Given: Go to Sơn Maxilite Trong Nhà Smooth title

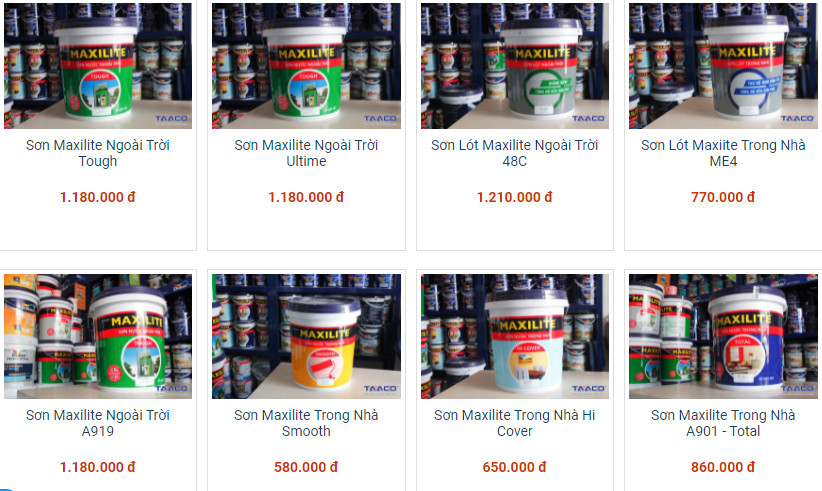Looking at the screenshot, I should [306, 423].
